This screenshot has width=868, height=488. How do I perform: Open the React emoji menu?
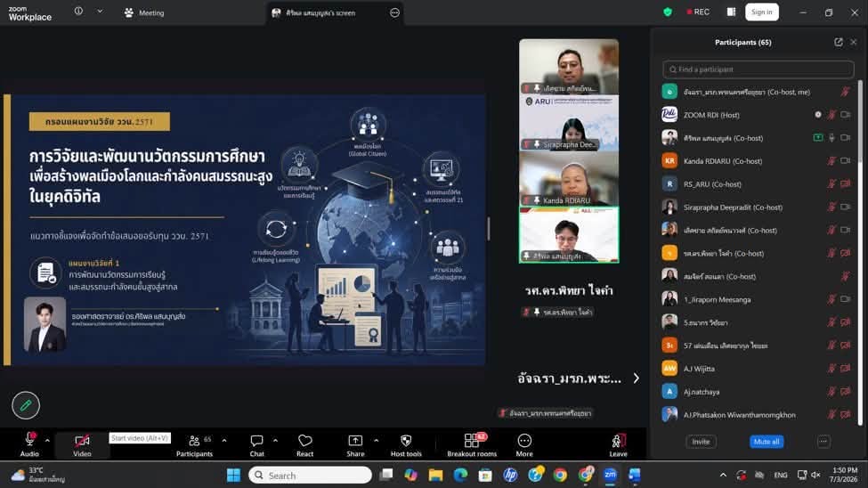[305, 444]
